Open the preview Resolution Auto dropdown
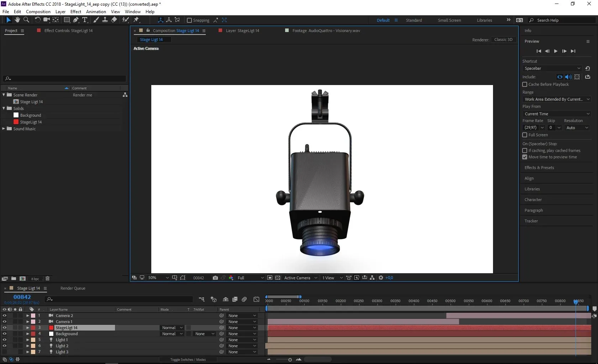The width and height of the screenshot is (598, 364). [577, 128]
